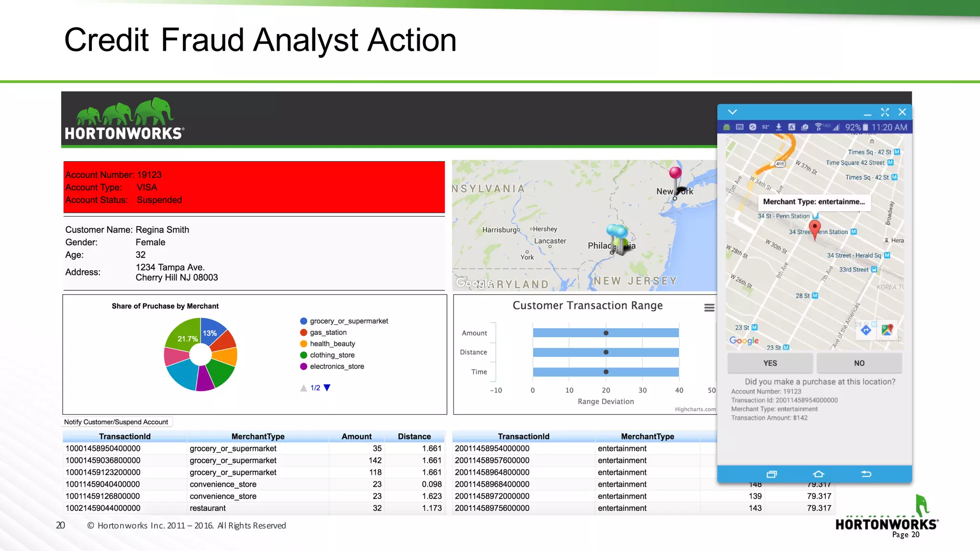
Task: Toggle grocery_or_supermarket legend entry
Action: point(344,321)
